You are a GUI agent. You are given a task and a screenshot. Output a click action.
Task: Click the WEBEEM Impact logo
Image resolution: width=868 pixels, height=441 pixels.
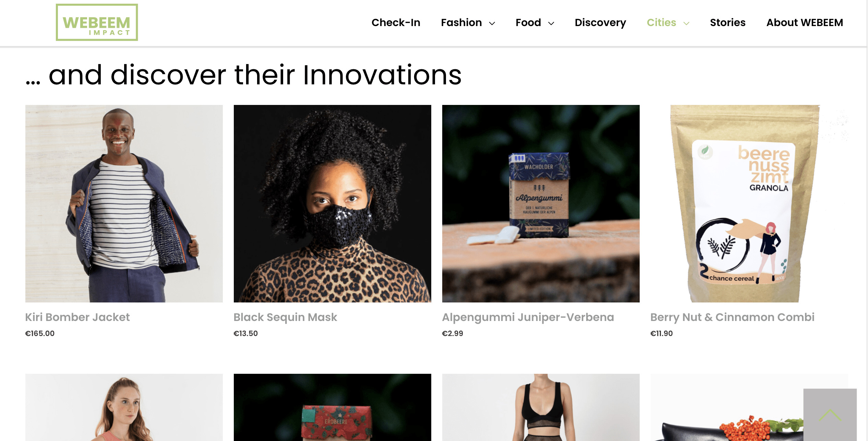coord(97,23)
